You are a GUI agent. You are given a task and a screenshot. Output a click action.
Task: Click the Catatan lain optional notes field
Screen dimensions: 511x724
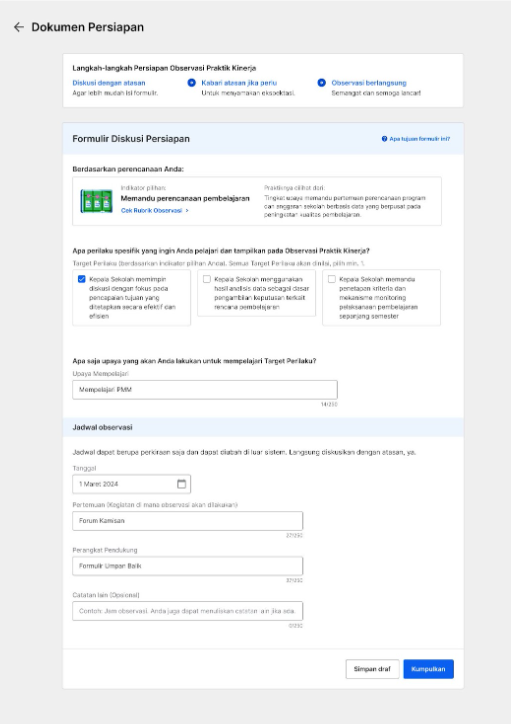pyautogui.click(x=187, y=611)
